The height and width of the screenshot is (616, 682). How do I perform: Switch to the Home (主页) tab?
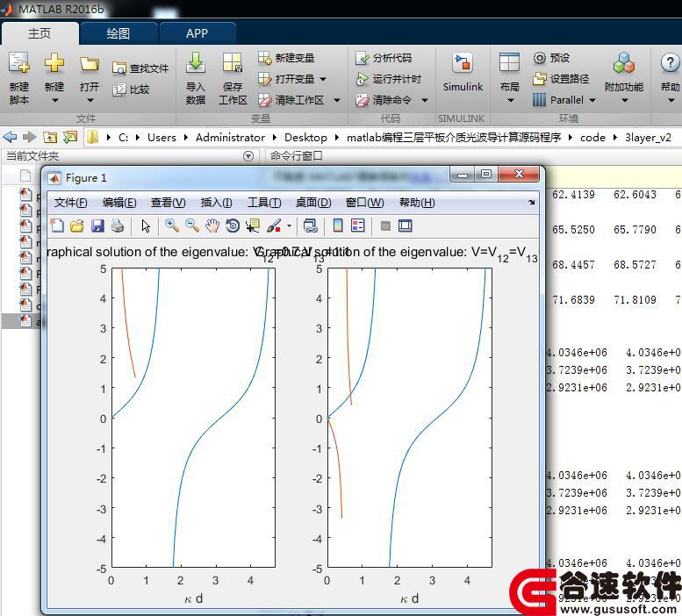tap(40, 33)
